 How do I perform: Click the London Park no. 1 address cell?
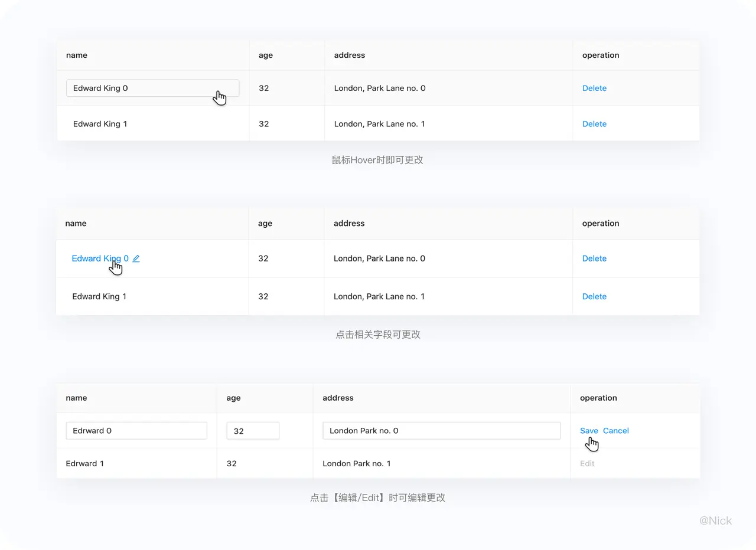pyautogui.click(x=357, y=463)
